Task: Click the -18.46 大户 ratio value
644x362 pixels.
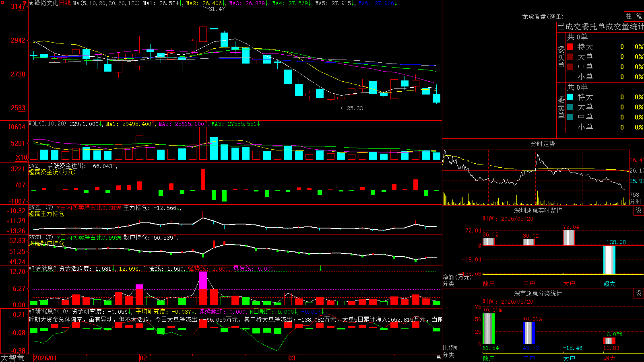Action: 572,348
